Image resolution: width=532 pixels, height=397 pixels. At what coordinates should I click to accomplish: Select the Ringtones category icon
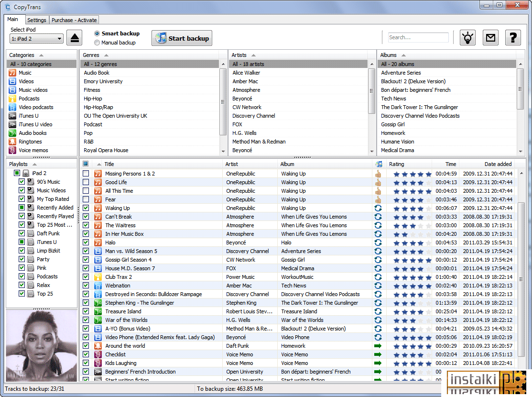click(12, 142)
